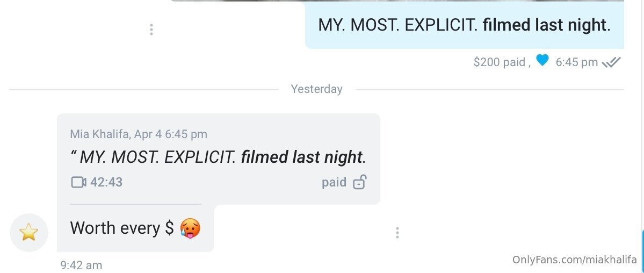Screen dimensions: 644x273
Task: Click the 'paid' status label in quote
Action: coord(334,183)
